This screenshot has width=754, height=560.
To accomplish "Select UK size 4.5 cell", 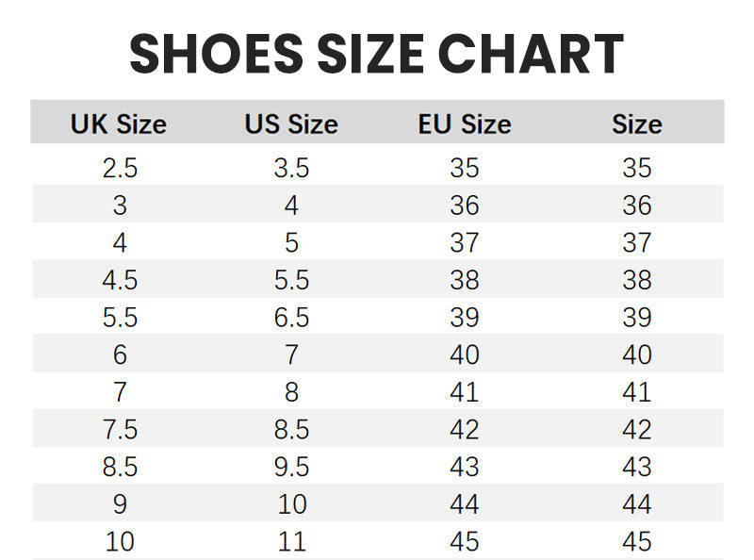I will [x=120, y=280].
